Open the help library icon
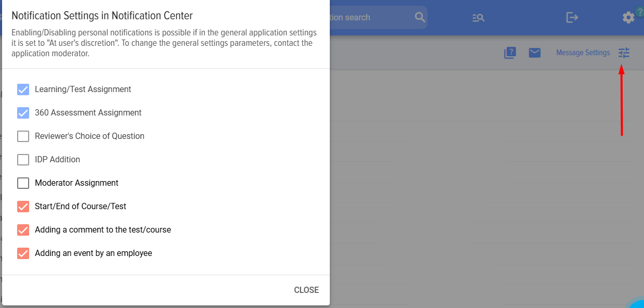The image size is (644, 308). [510, 53]
